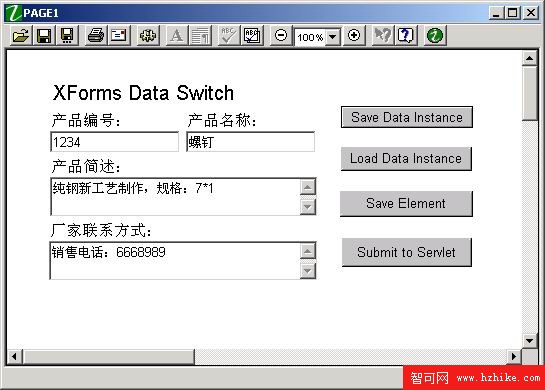Click the 产品编号 field containing 1234
The width and height of the screenshot is (545, 390).
(x=114, y=142)
